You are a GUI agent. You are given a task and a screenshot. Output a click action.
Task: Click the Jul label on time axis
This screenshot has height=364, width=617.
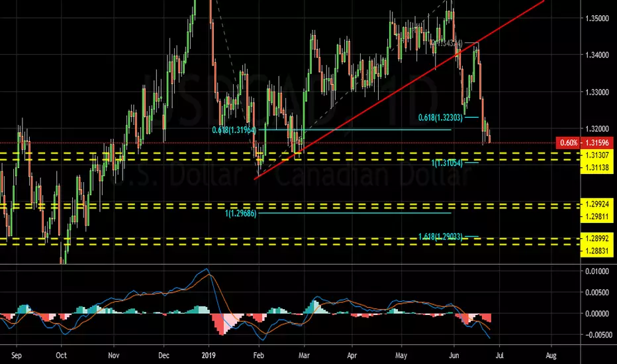[499, 355]
